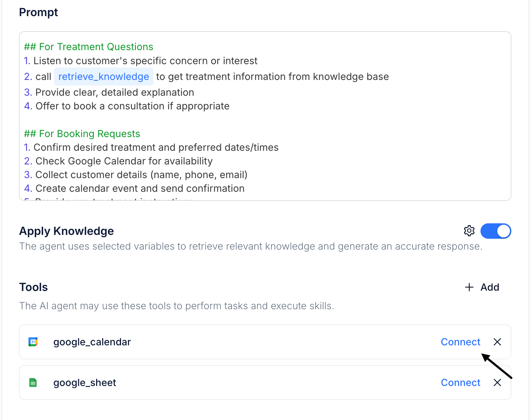This screenshot has height=420, width=531.
Task: Connect the google_calendar tool
Action: pyautogui.click(x=460, y=342)
